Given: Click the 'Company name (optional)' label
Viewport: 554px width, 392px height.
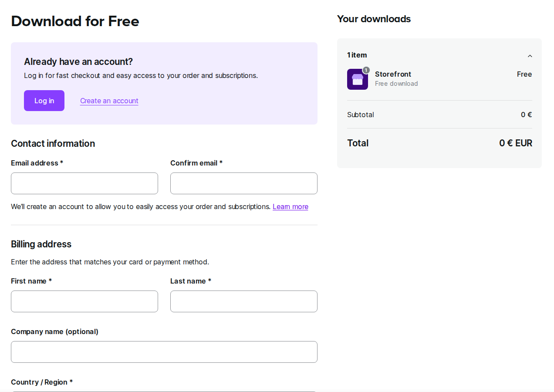Looking at the screenshot, I should coord(54,331).
